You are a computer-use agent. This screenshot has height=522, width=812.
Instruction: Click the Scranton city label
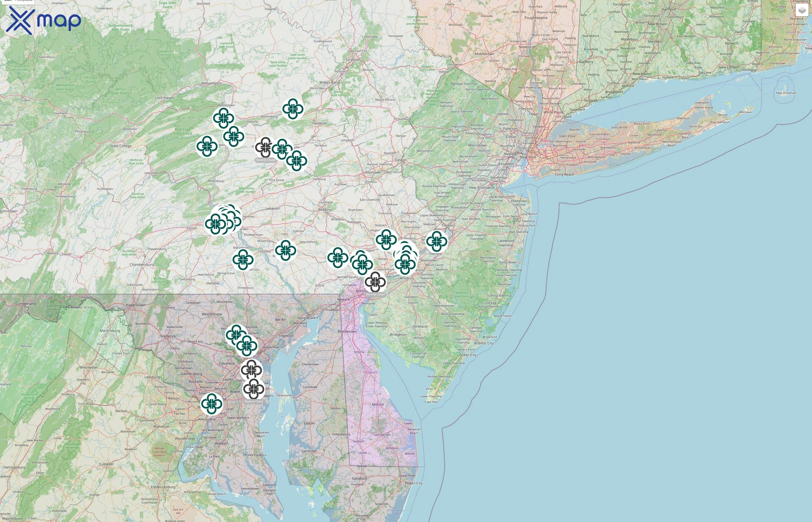coord(353,60)
